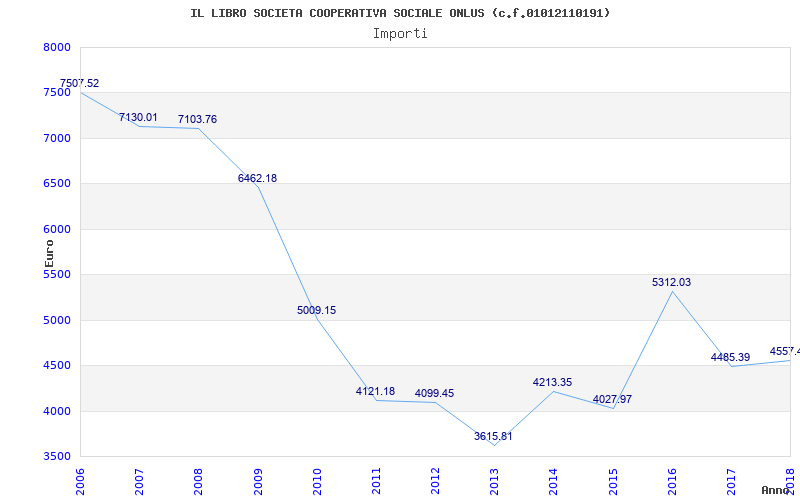Click the 4500 y-axis tick label
The height and width of the screenshot is (500, 800).
click(57, 366)
